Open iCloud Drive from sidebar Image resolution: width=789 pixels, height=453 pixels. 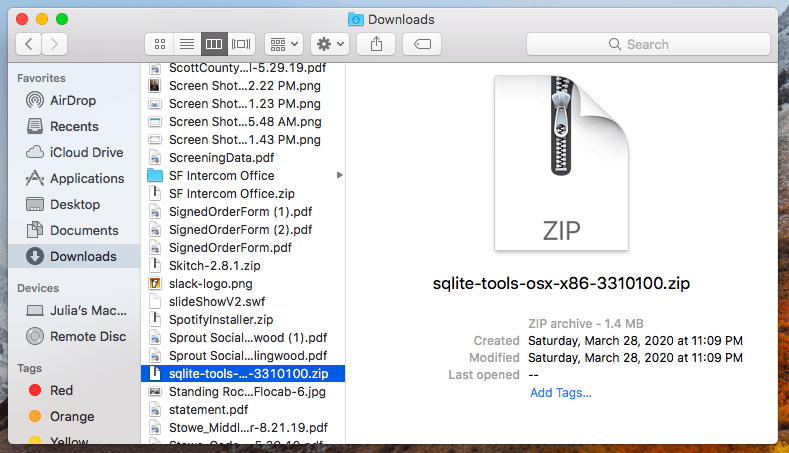point(86,152)
